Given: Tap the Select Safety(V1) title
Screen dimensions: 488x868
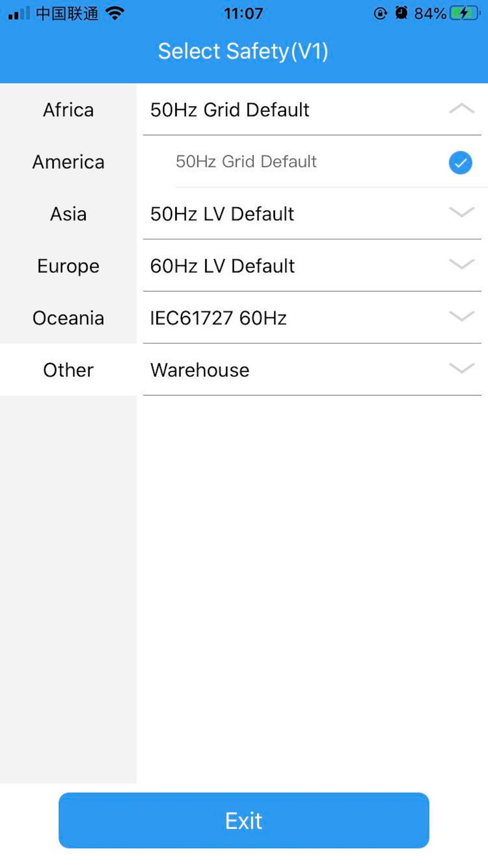Looking at the screenshot, I should coord(243,51).
